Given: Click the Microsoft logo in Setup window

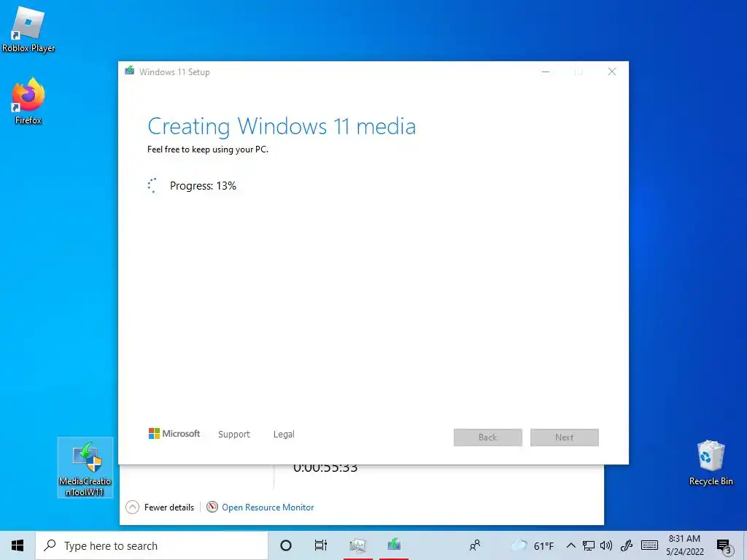Looking at the screenshot, I should coord(174,433).
